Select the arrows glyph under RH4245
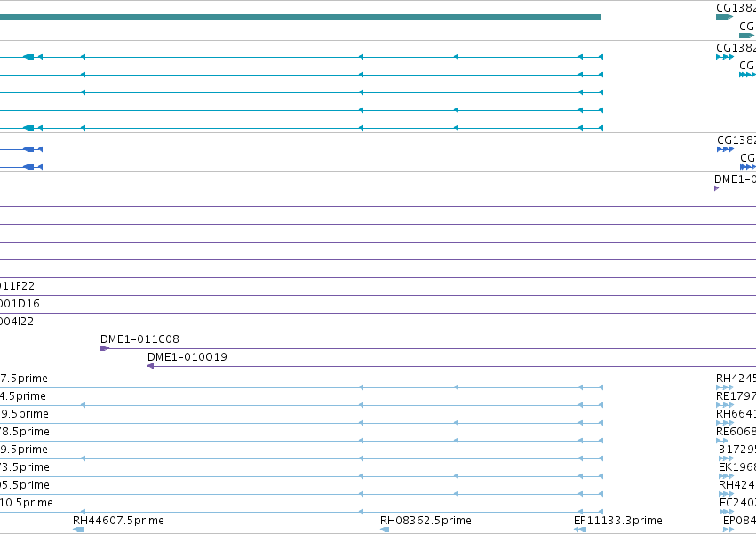This screenshot has height=534, width=756. 725,387
